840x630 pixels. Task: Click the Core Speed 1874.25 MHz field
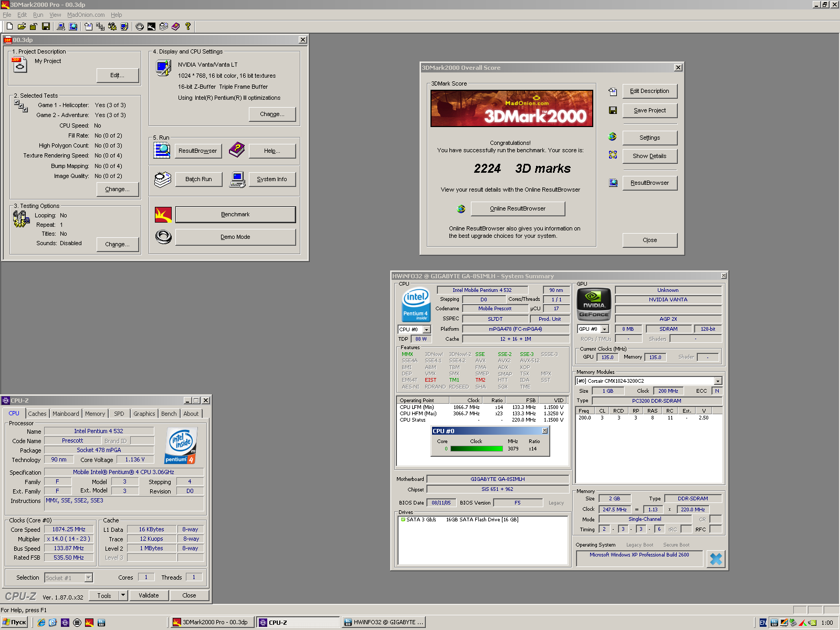[69, 529]
